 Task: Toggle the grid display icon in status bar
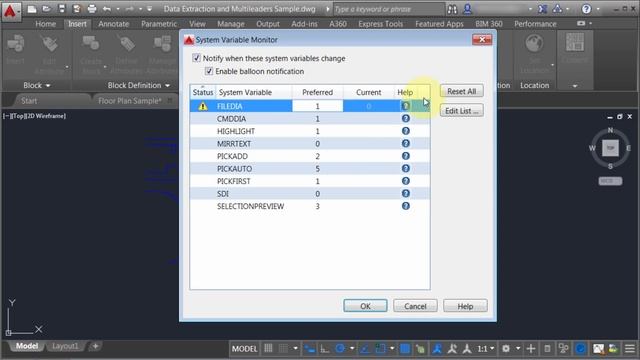268,349
